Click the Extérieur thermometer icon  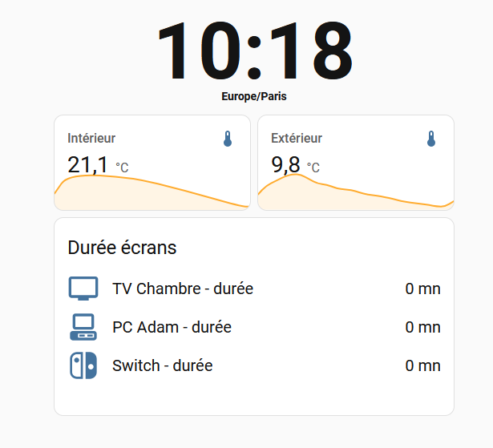point(431,139)
